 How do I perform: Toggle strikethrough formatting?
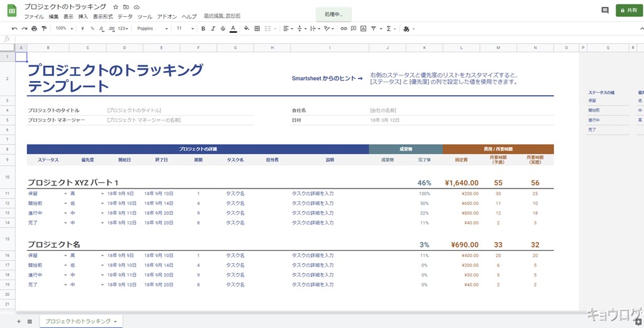(x=223, y=29)
